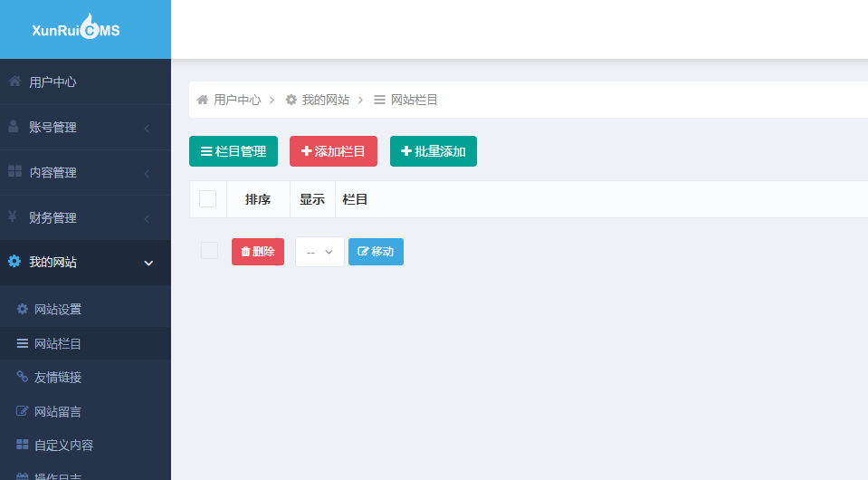
Task: Open 友情链接 submenu item
Action: tap(85, 378)
